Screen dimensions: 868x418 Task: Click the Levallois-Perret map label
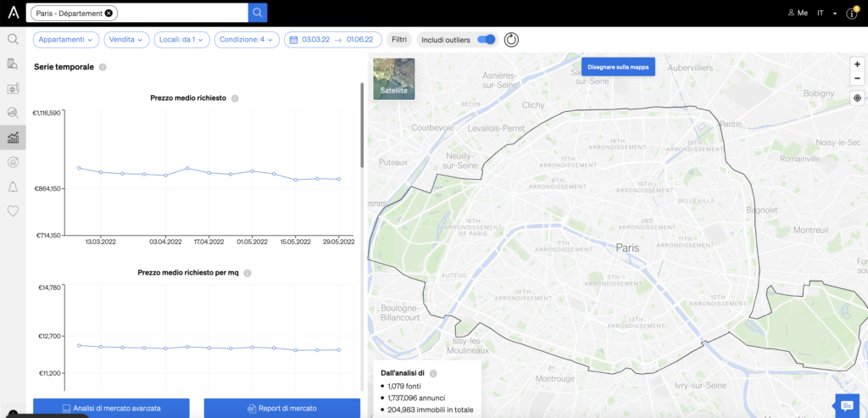495,128
